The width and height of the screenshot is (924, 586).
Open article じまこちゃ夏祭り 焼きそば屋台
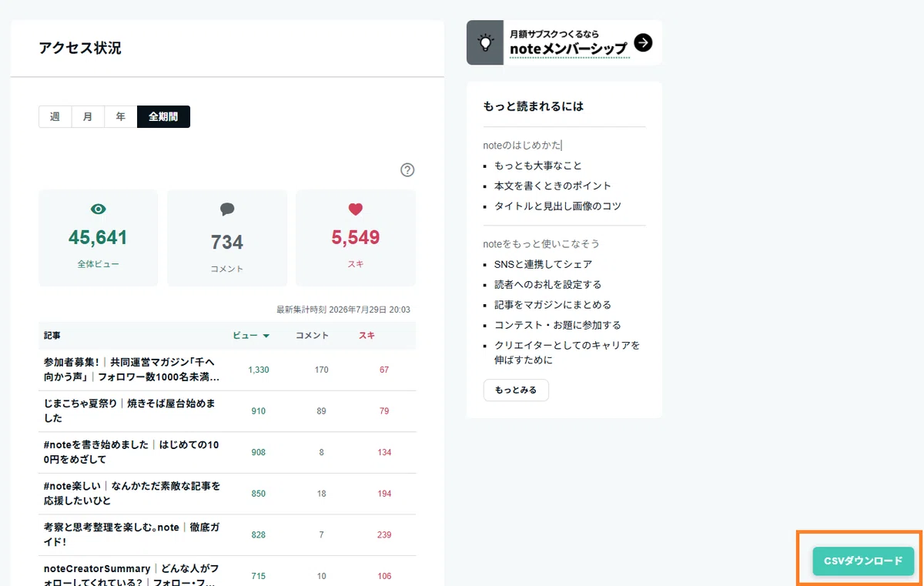(x=130, y=411)
